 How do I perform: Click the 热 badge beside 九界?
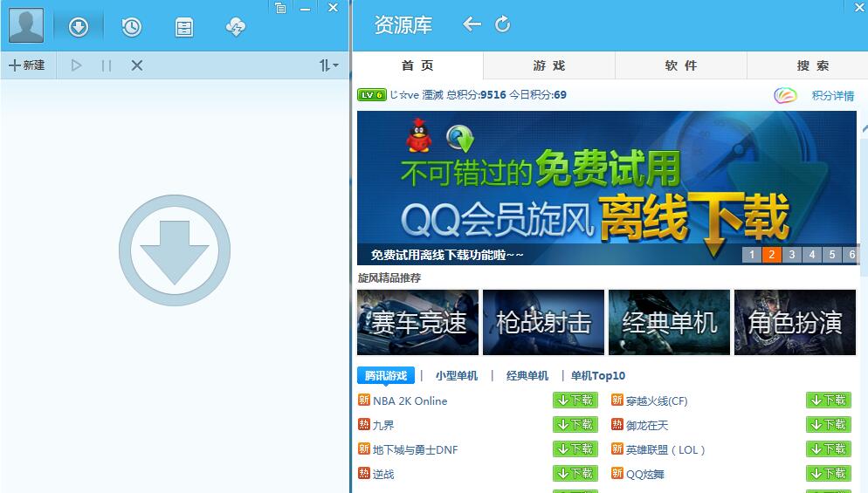(363, 424)
